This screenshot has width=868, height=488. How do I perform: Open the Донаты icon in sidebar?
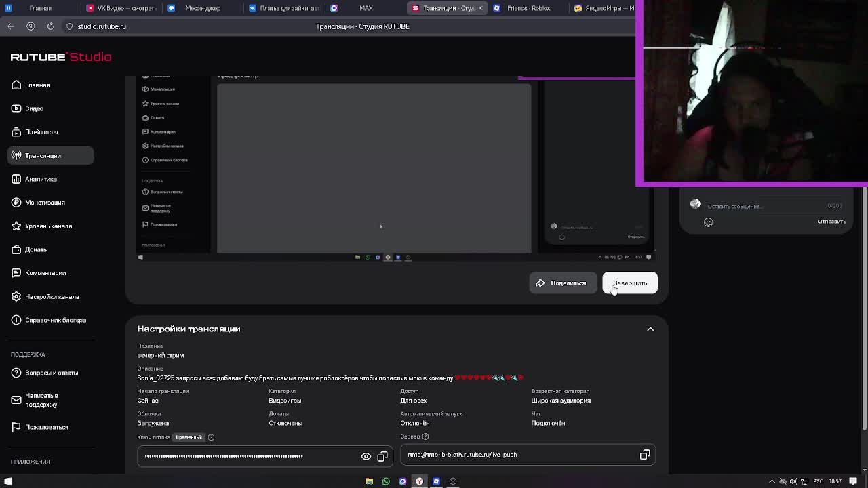[16, 249]
